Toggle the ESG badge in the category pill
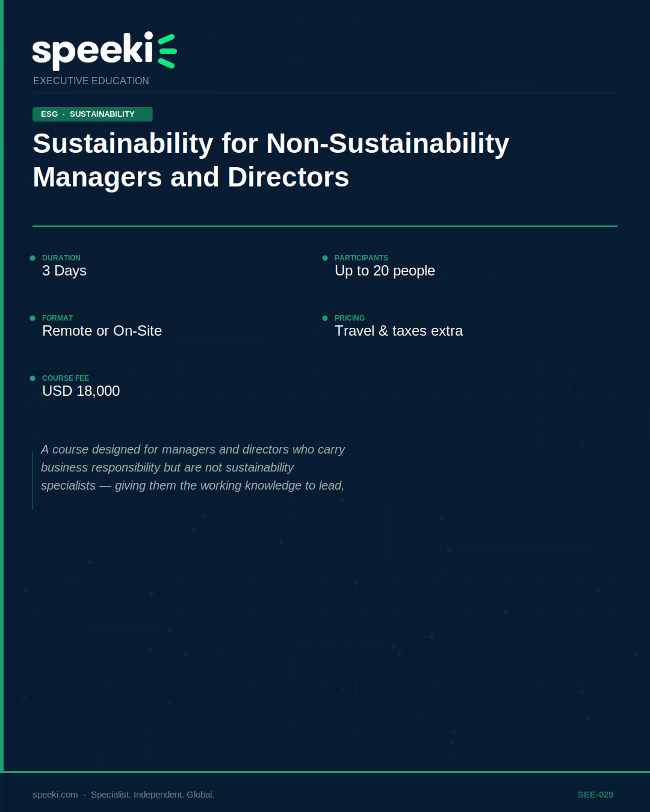The height and width of the screenshot is (812, 650). click(49, 114)
